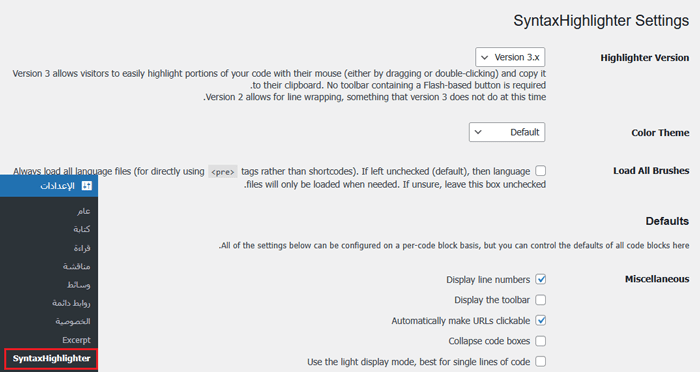Viewport: 700px width, 372px height.
Task: Click the <pre> code tag text
Action: coord(222,172)
